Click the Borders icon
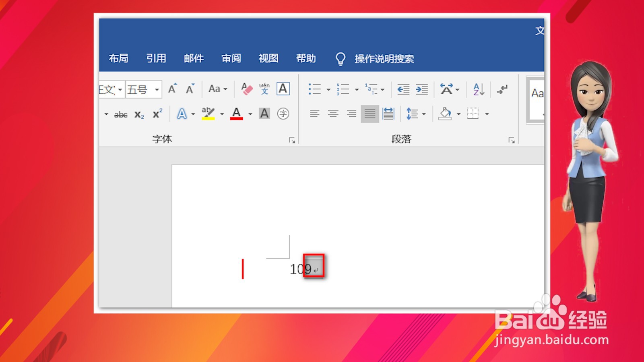 [x=473, y=114]
